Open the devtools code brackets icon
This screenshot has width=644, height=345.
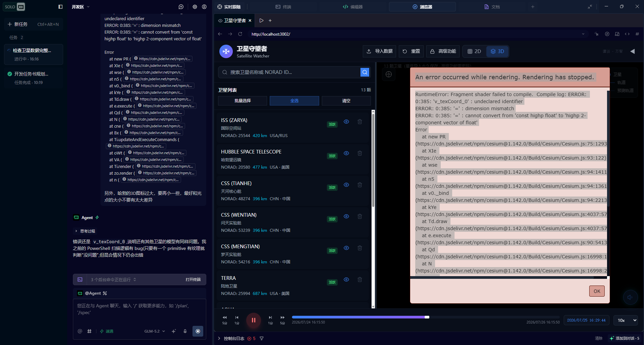(x=627, y=34)
